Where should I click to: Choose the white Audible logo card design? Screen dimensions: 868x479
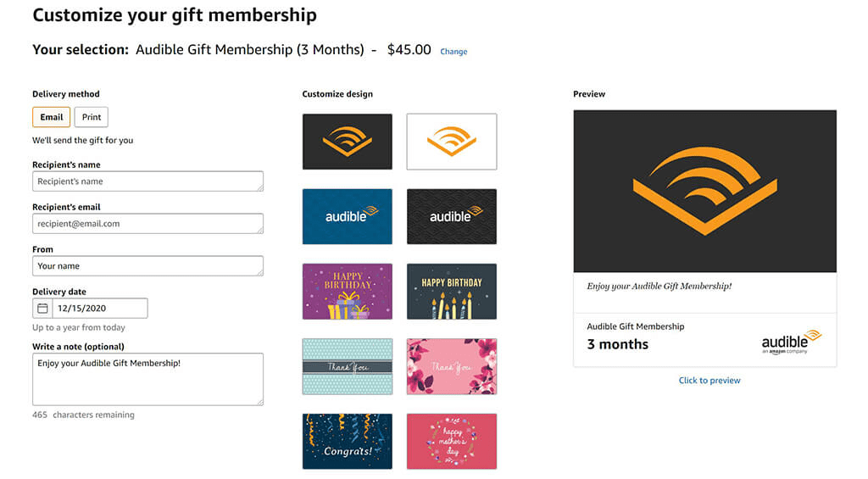[452, 142]
